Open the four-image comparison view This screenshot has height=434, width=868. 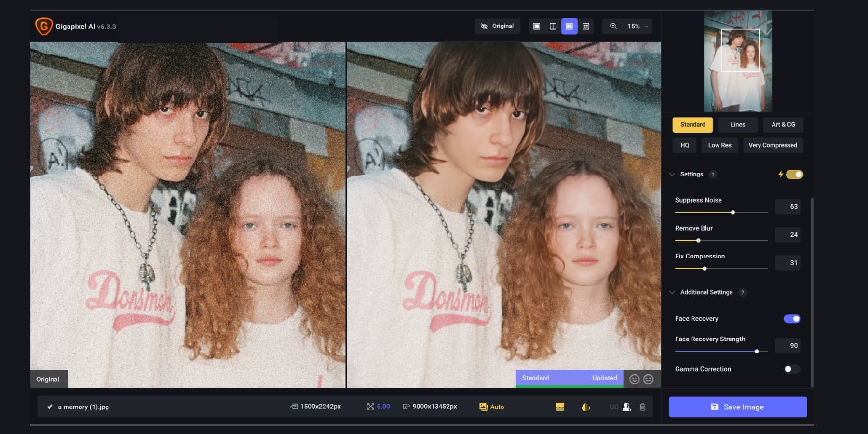(586, 26)
